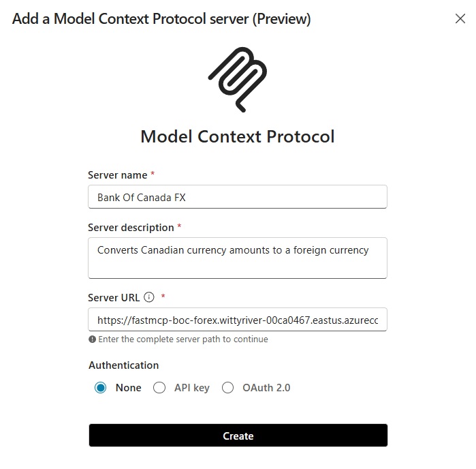Click the 'Enter the complete server path' hint

[x=183, y=339]
